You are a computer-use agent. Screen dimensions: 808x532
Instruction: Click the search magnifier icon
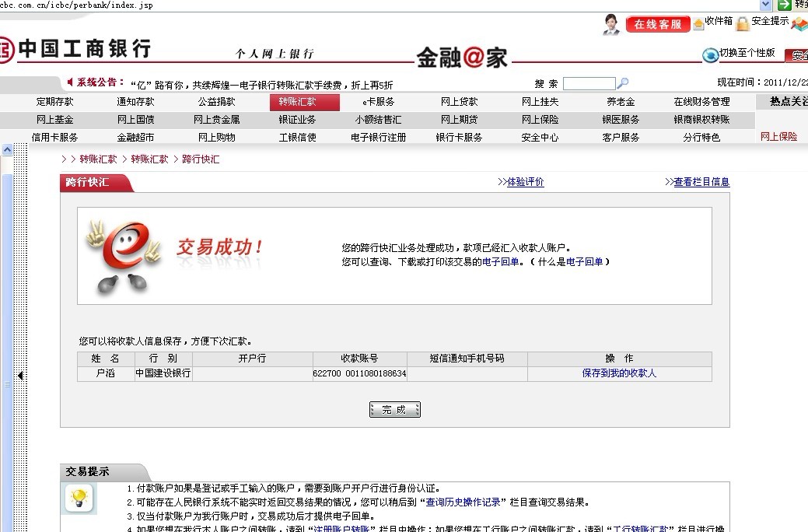click(621, 82)
